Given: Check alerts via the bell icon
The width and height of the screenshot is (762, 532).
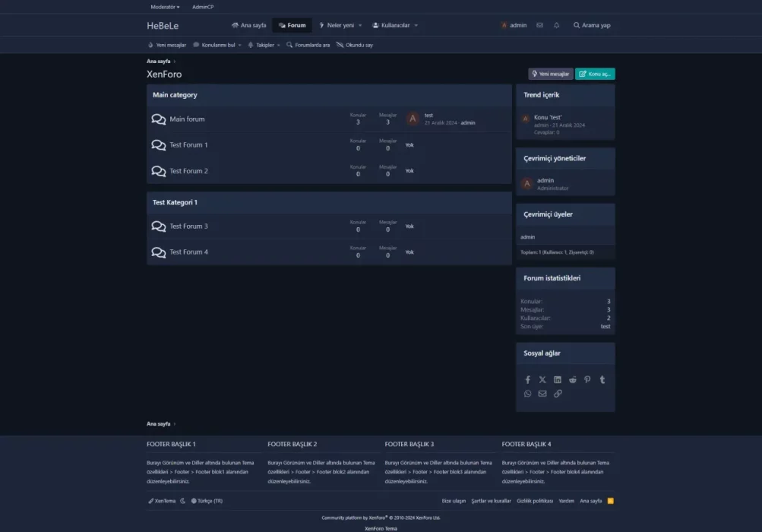Looking at the screenshot, I should pos(555,25).
